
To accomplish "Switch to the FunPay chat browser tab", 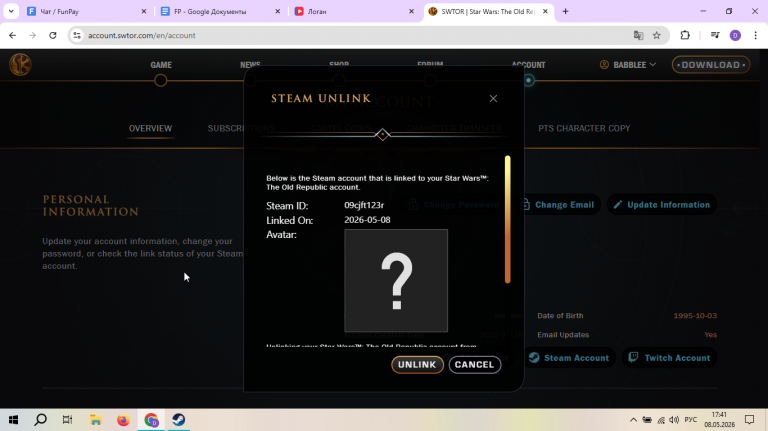I will [81, 11].
